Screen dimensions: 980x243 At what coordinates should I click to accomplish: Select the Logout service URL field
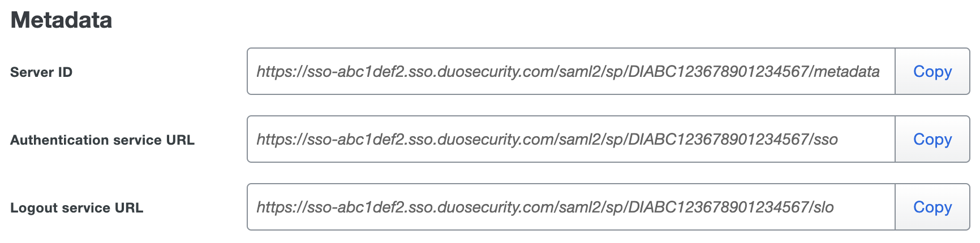tap(570, 207)
